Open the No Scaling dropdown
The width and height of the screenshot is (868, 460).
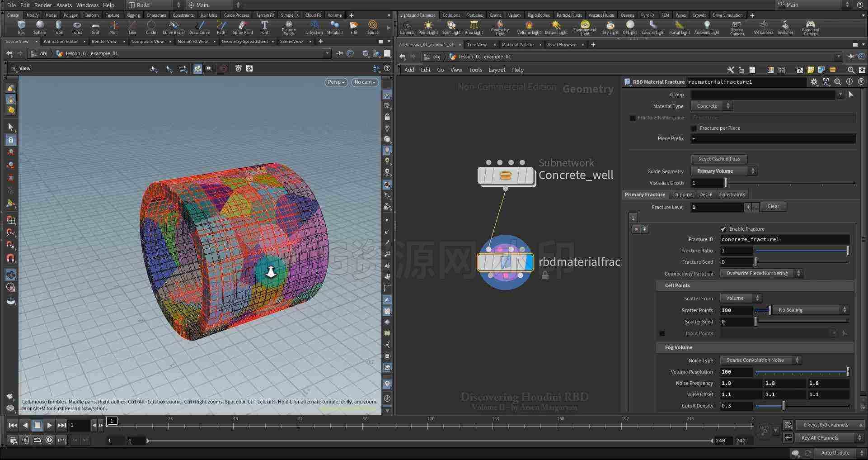811,310
